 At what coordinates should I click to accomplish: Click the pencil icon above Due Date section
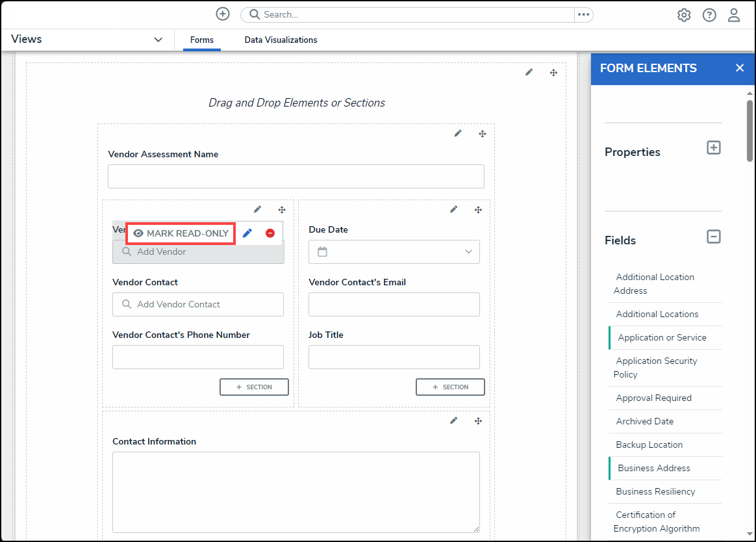[x=453, y=209]
